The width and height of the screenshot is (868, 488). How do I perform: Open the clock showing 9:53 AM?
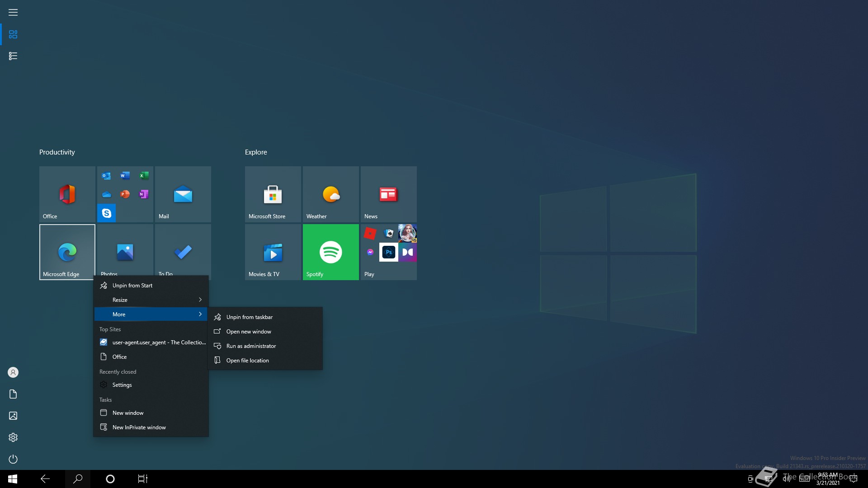[828, 479]
